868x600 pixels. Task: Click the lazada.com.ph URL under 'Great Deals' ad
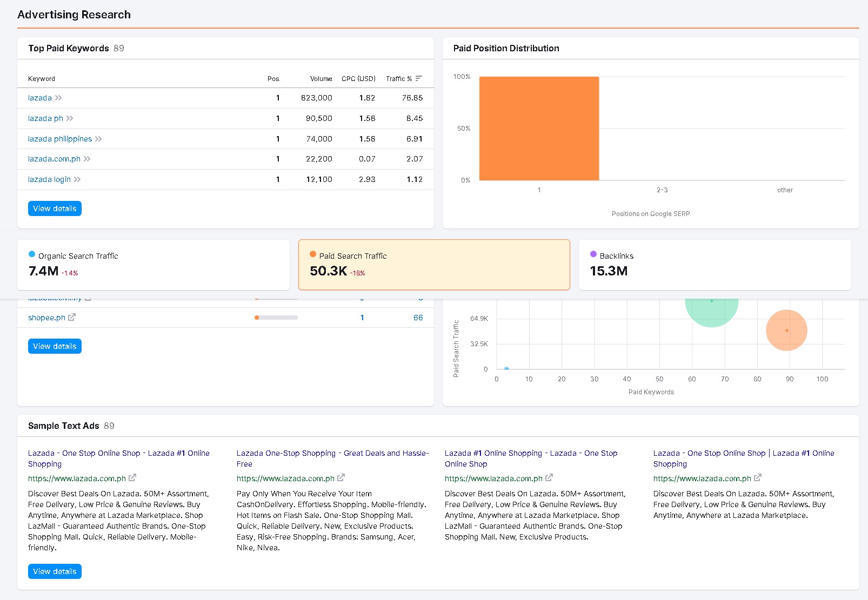[285, 478]
